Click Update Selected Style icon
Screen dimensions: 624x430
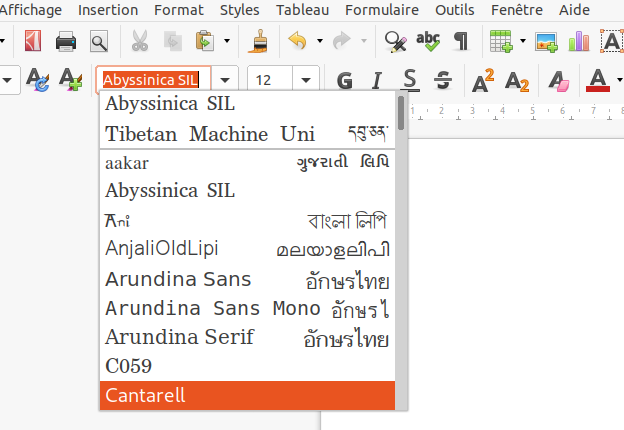tap(38, 80)
